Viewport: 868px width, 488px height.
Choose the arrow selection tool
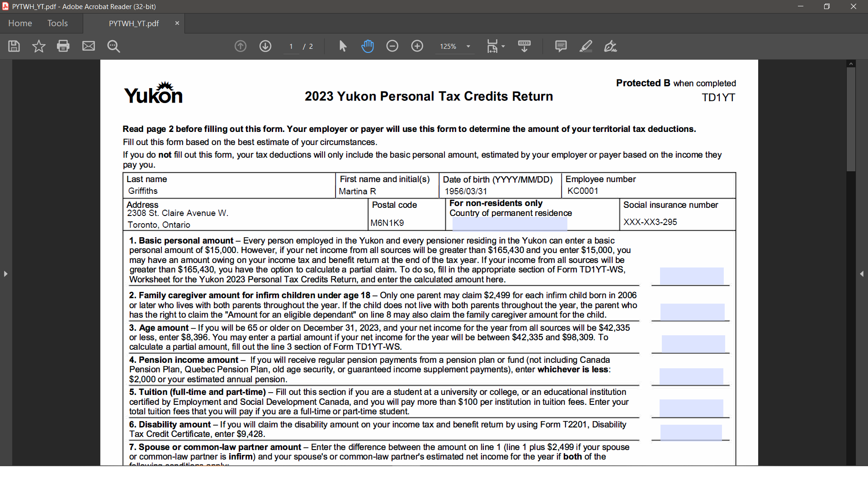click(x=343, y=46)
